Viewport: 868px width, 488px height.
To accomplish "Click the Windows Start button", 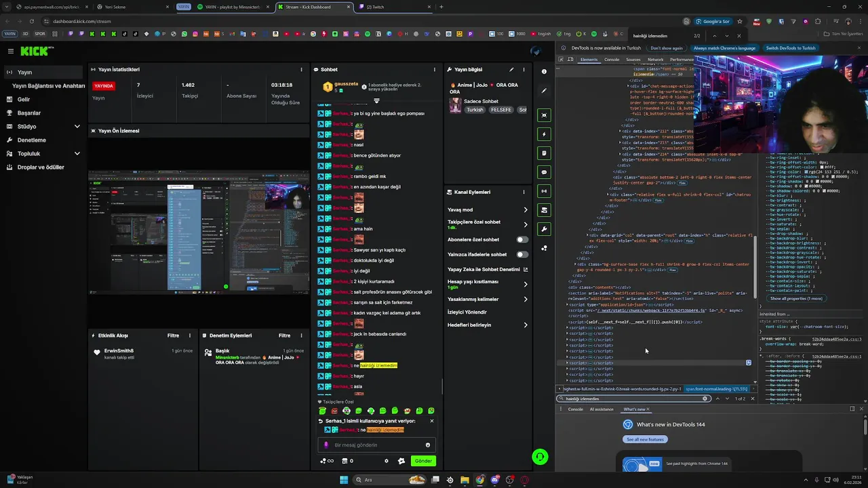I will click(x=344, y=480).
